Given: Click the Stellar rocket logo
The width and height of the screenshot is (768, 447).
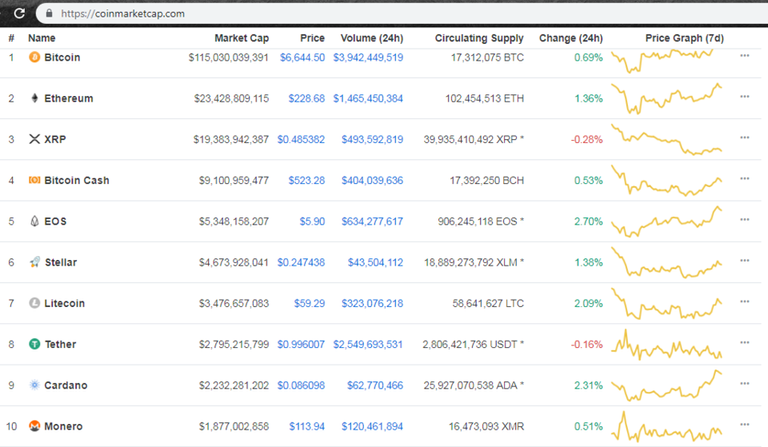Looking at the screenshot, I should click(34, 262).
